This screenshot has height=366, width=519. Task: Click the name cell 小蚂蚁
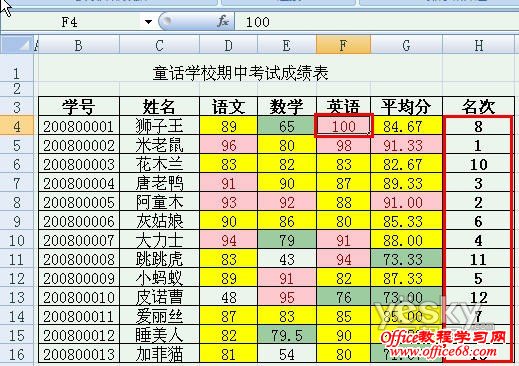click(x=159, y=277)
